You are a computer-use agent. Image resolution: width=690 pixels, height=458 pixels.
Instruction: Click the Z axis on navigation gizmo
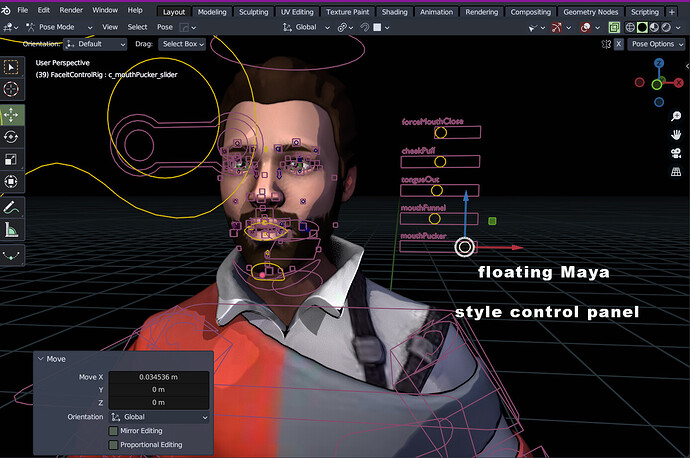point(659,63)
